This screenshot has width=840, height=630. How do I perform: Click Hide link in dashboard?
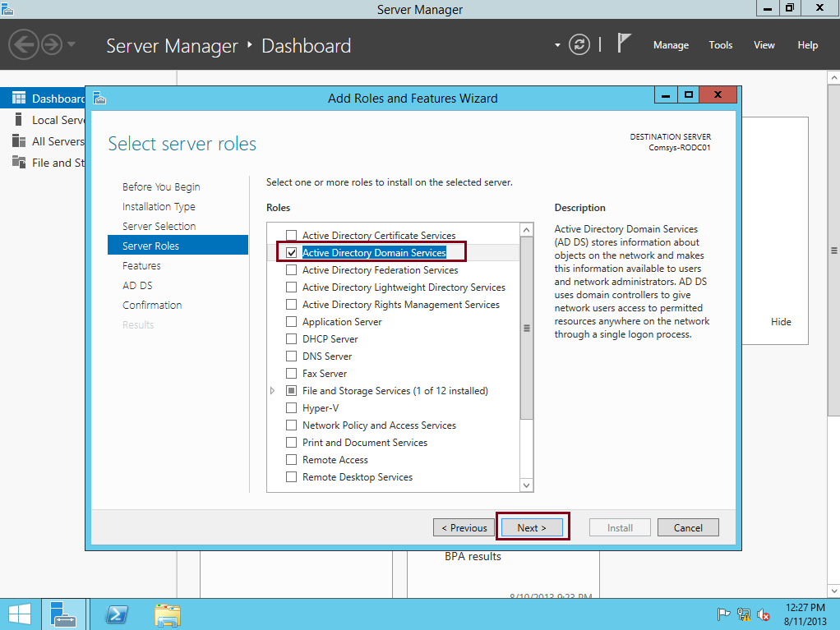pos(781,322)
